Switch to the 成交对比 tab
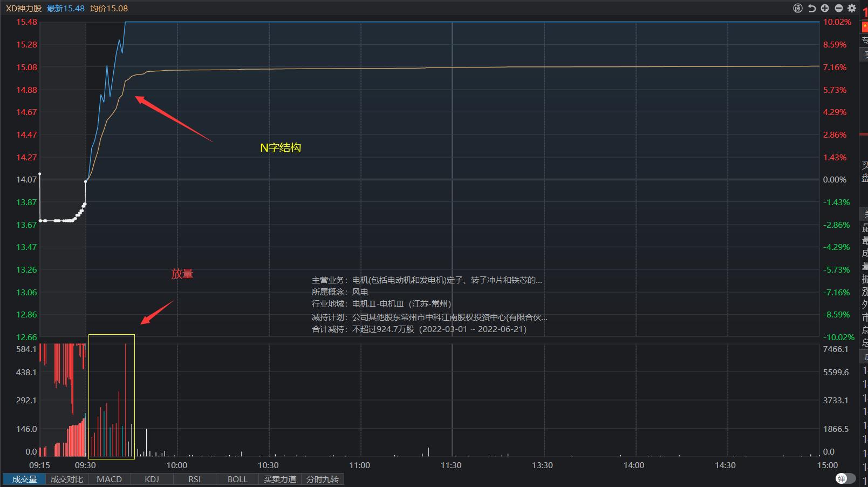 [67, 479]
